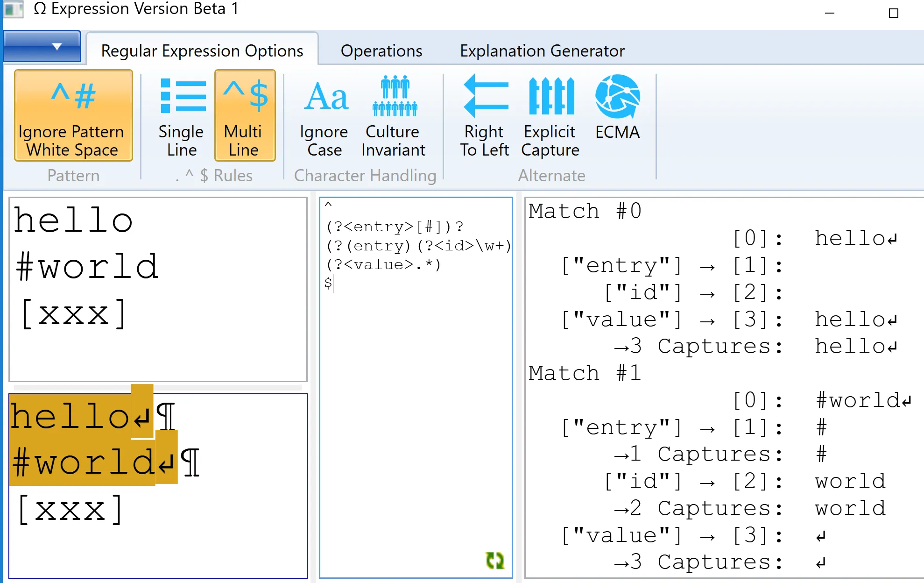The height and width of the screenshot is (583, 924).
Task: Click the green refresh arrows icon
Action: click(495, 560)
